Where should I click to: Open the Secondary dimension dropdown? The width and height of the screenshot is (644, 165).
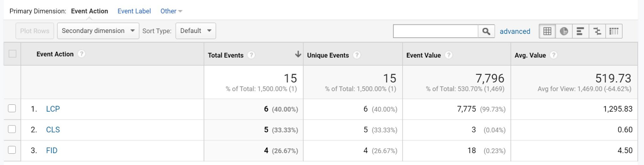point(98,31)
